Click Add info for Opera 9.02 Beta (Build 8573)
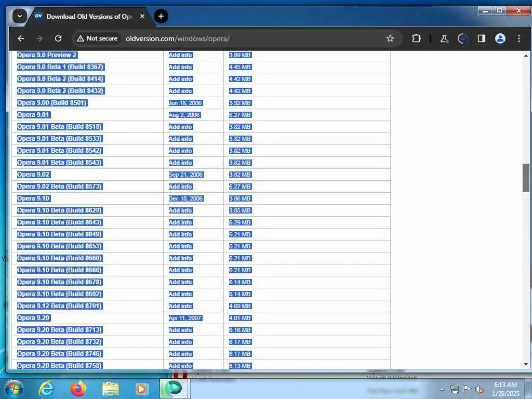 click(x=180, y=187)
